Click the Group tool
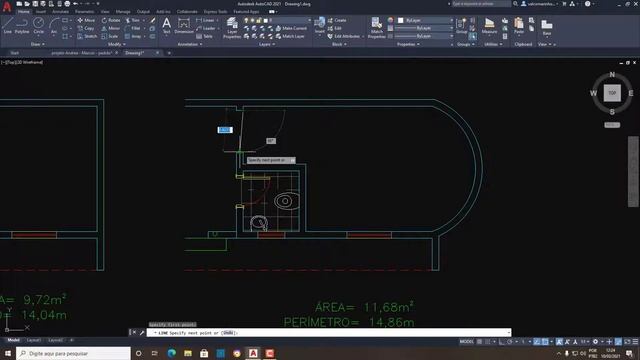The image size is (640, 360). 462,26
